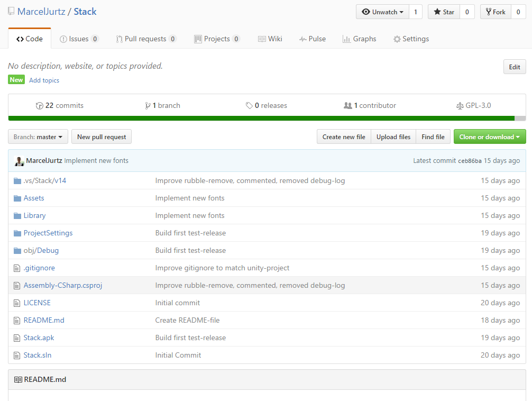This screenshot has width=532, height=401.
Task: Click the star icon in Star button
Action: click(437, 12)
